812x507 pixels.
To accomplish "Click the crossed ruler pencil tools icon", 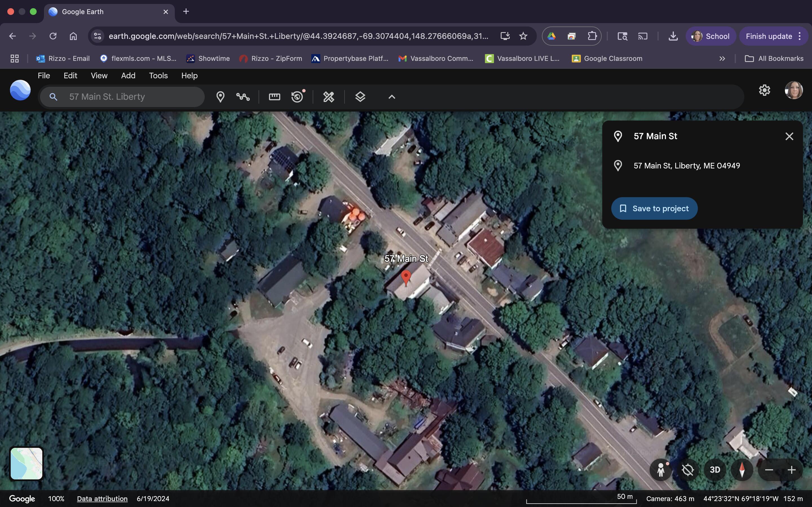I will point(328,97).
